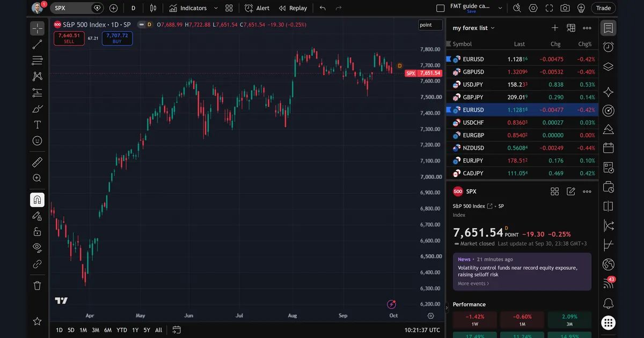This screenshot has width=644, height=338.
Task: Open the alerts clock icon in sidebar
Action: [608, 47]
